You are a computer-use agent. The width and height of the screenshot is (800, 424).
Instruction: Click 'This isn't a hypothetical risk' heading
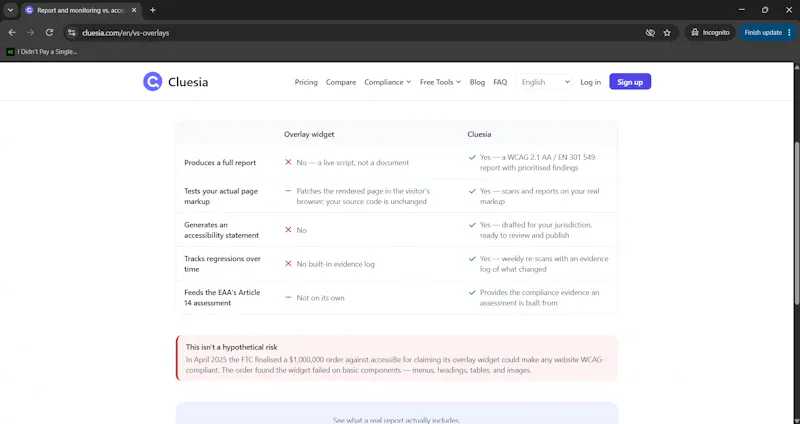coord(232,347)
